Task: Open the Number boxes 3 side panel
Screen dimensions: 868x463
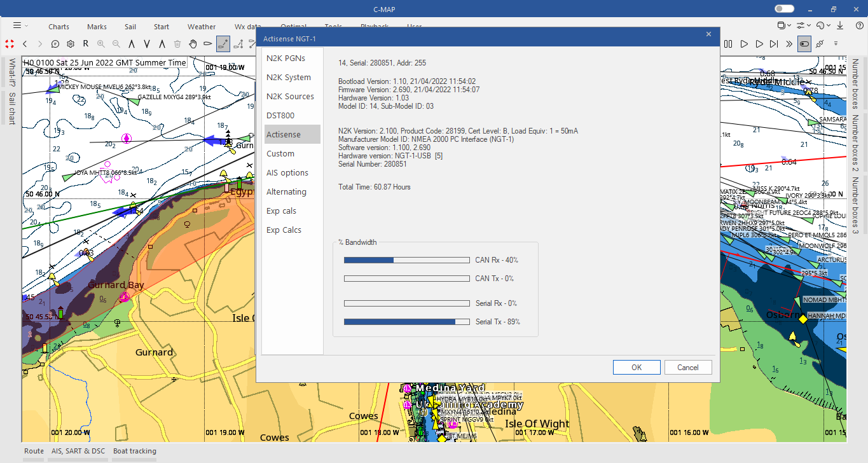Action: point(856,205)
